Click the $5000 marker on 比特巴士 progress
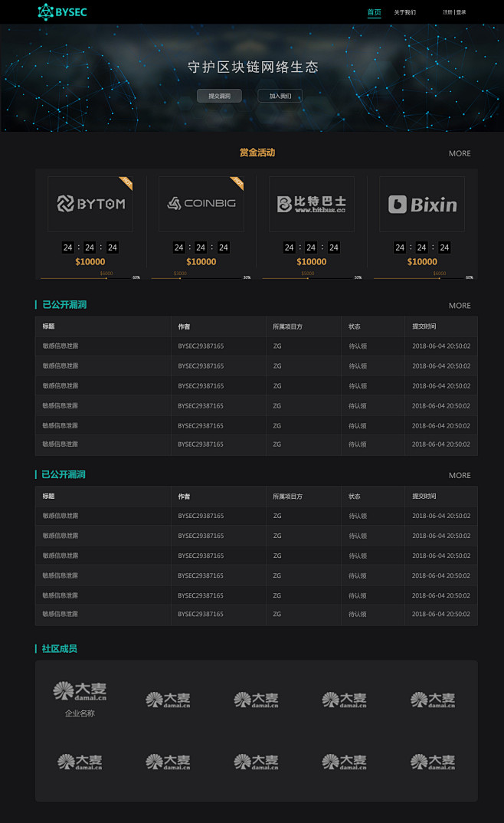This screenshot has height=823, width=504. [308, 274]
